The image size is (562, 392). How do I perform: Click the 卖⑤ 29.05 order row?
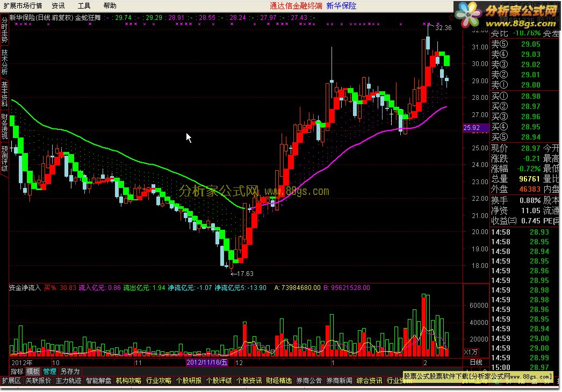coord(516,44)
